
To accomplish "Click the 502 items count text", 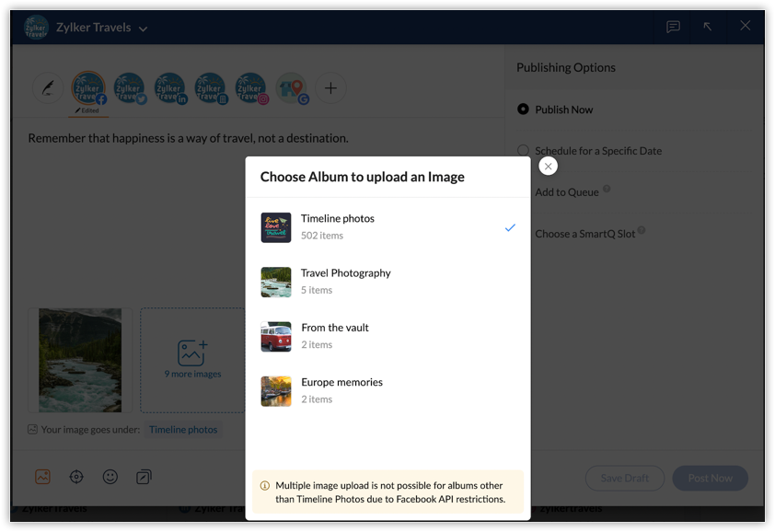I will pos(322,236).
